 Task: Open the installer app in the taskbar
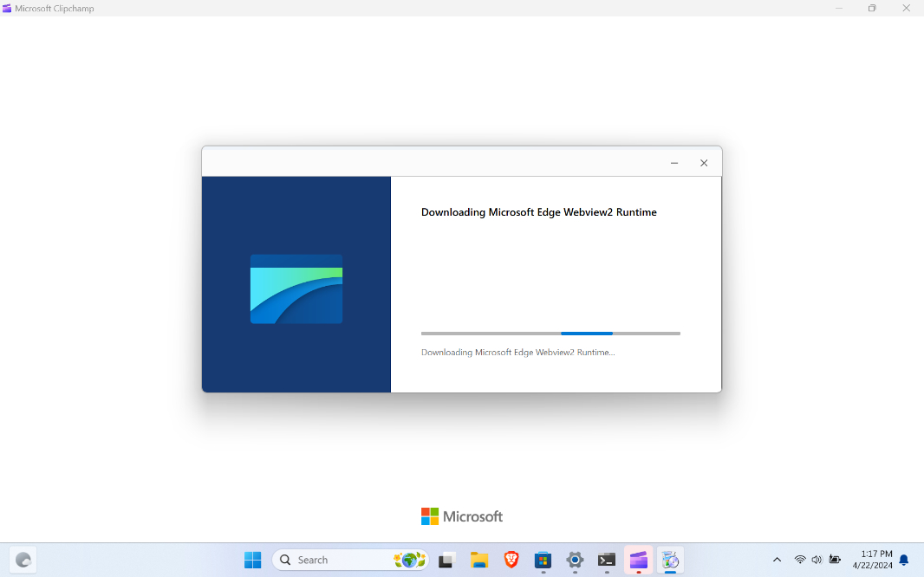[x=670, y=560]
